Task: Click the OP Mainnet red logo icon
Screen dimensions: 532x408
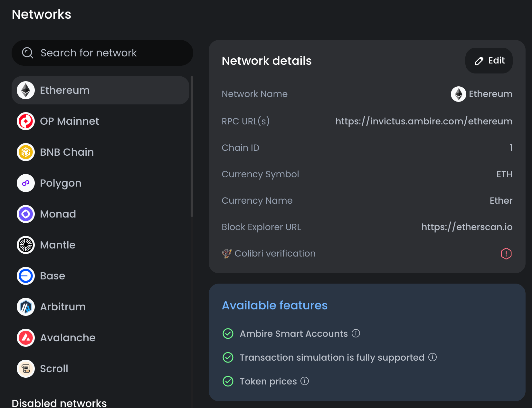Action: pos(26,121)
